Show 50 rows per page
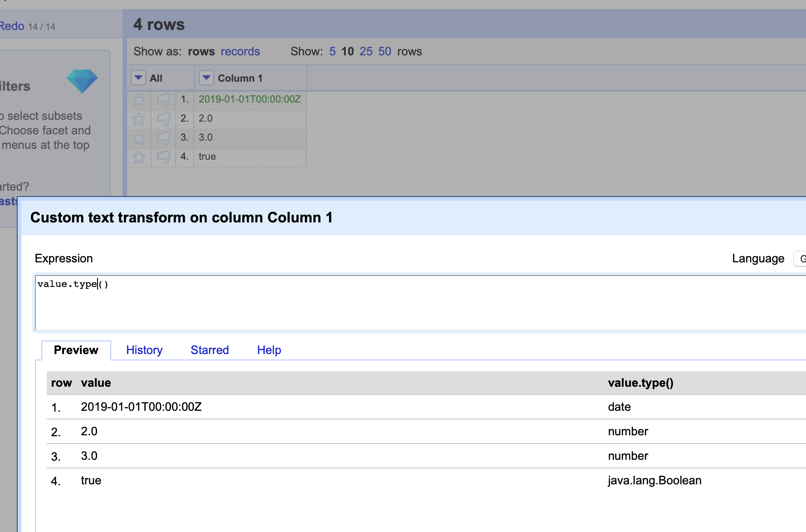The image size is (806, 532). [385, 51]
